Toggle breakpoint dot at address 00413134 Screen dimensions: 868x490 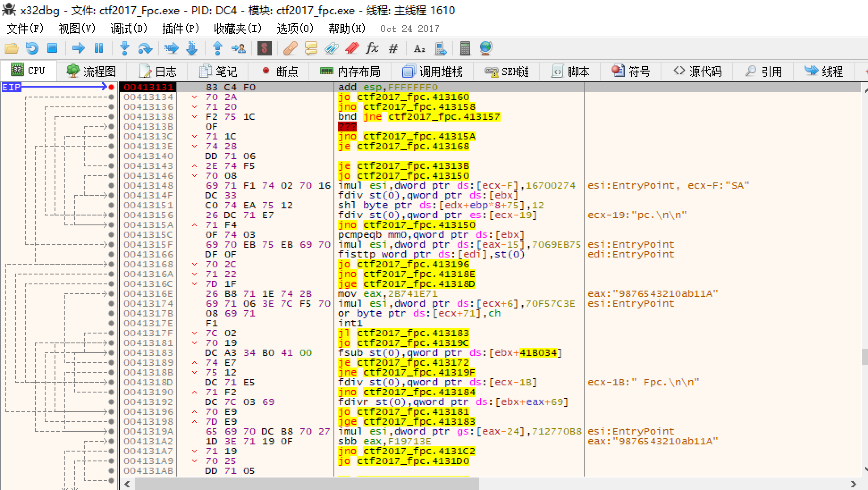[111, 97]
